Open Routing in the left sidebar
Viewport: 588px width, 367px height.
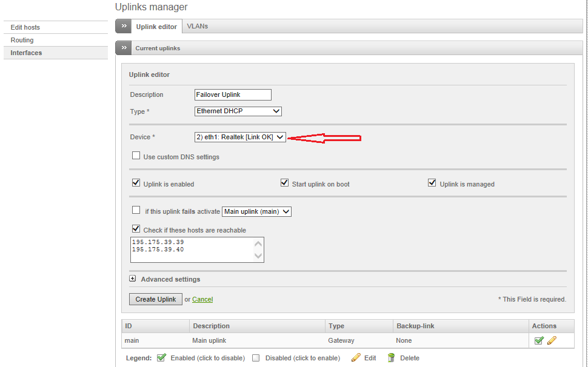[22, 40]
